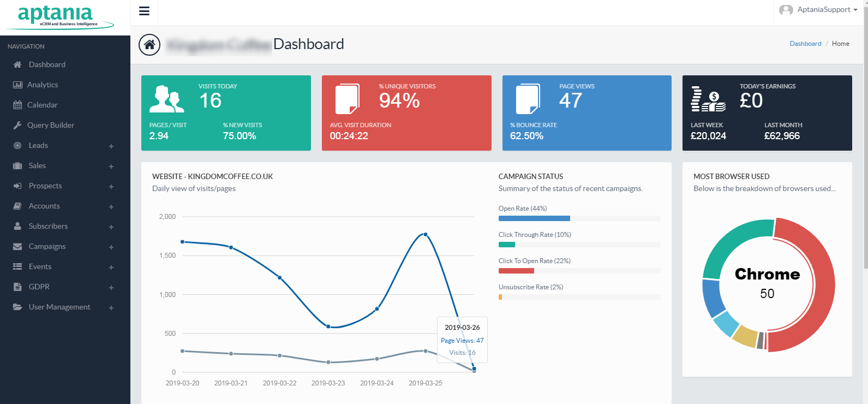The height and width of the screenshot is (404, 868).
Task: Click the Dashboard breadcrumb link
Action: coord(805,44)
